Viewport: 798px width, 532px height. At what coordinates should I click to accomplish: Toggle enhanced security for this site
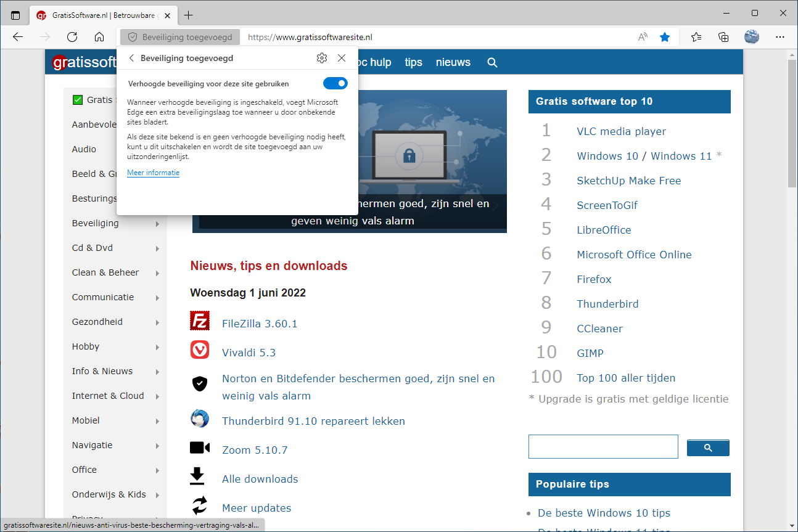335,83
